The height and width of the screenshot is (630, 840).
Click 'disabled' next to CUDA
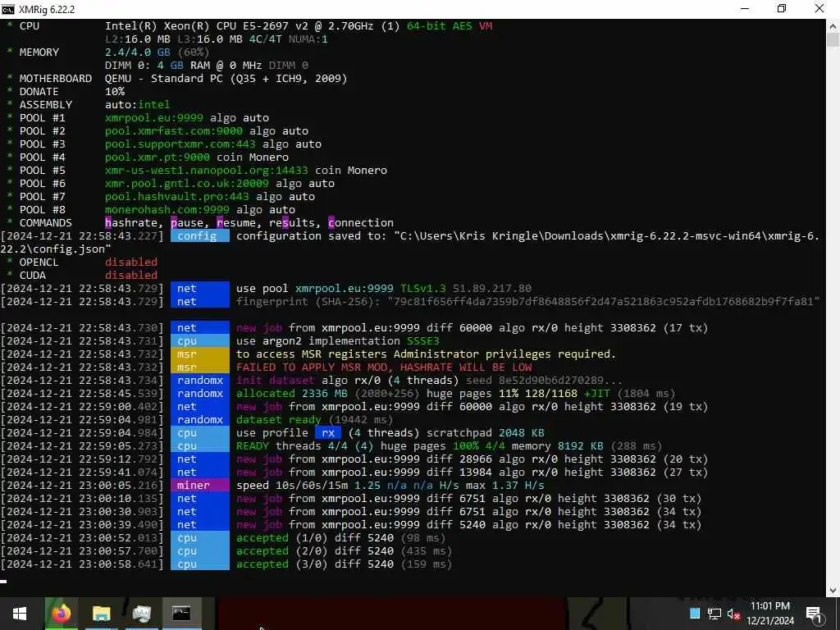(x=131, y=276)
